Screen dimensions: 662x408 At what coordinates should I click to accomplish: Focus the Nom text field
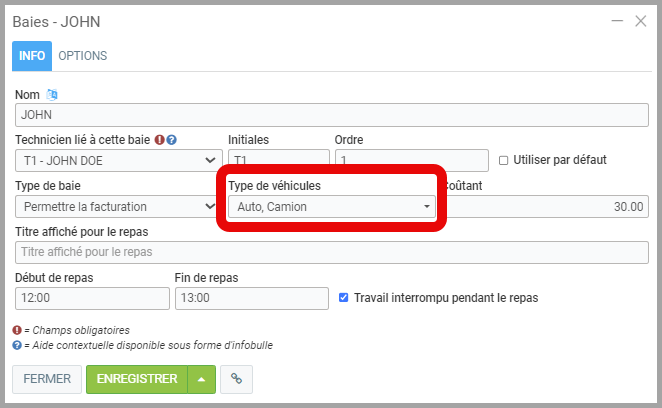(331, 115)
